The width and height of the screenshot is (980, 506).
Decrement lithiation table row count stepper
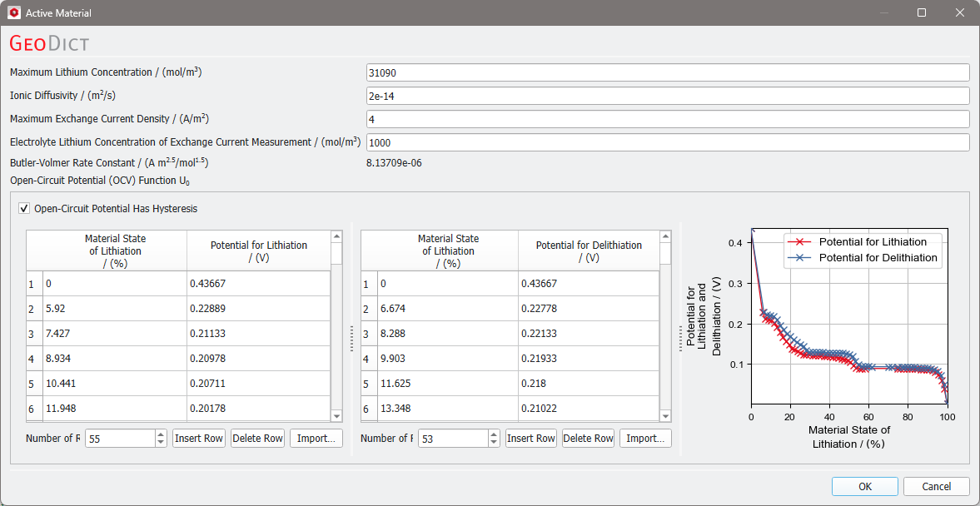pos(162,442)
